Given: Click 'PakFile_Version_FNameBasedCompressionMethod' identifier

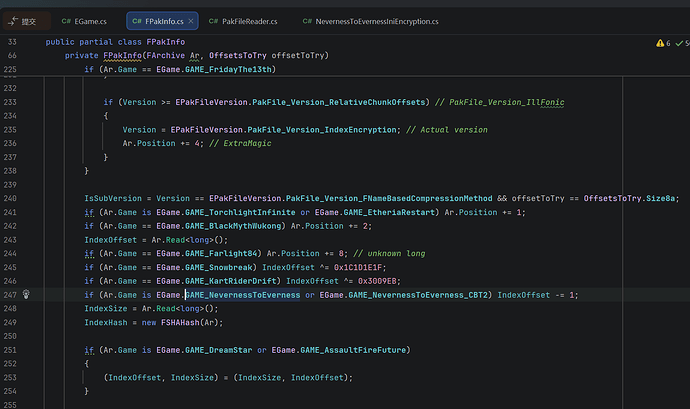Looking at the screenshot, I should pyautogui.click(x=389, y=199).
